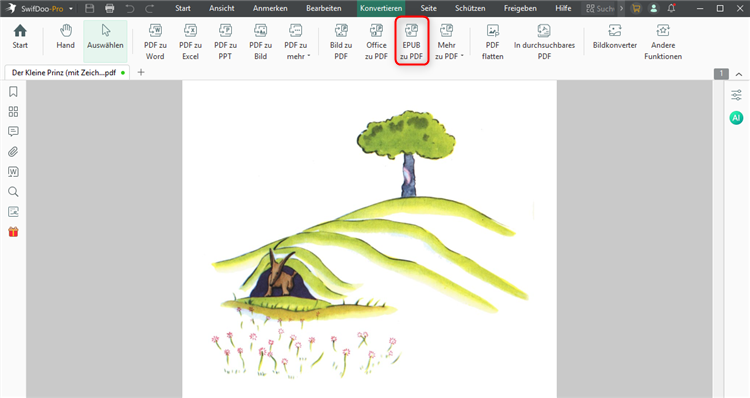Open the Bearbeiten menu tab
Screen dimensions: 750x398
coord(324,8)
